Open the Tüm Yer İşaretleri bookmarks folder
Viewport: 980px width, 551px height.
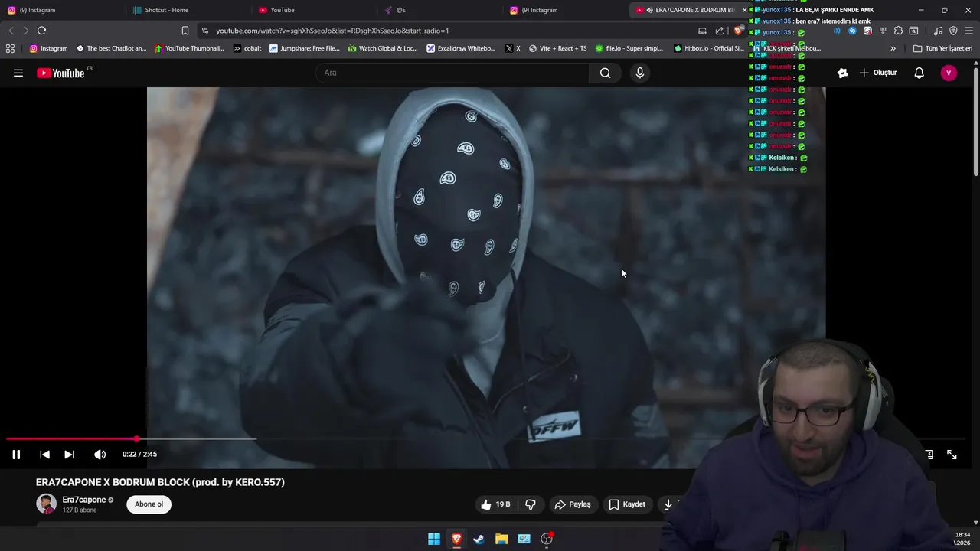click(942, 48)
